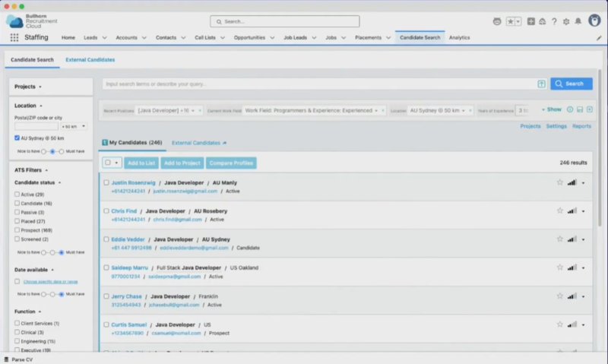Collapse the Projects panel section
This screenshot has width=608, height=364.
(40, 87)
